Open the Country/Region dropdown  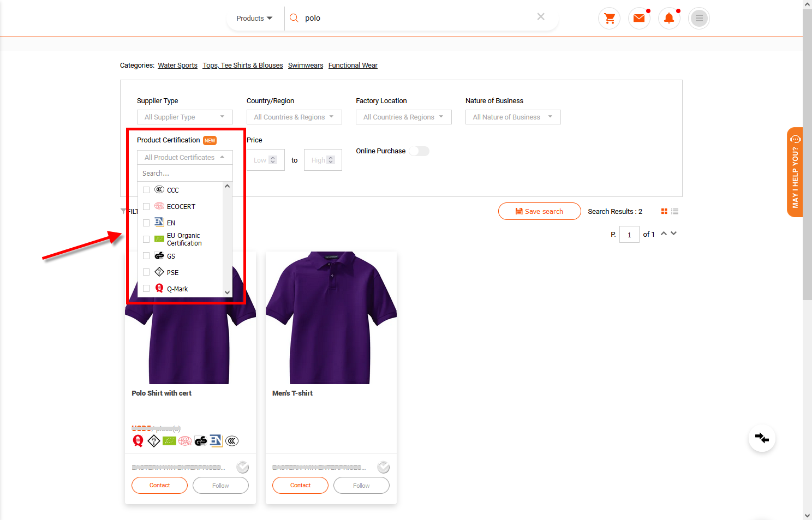tap(294, 117)
